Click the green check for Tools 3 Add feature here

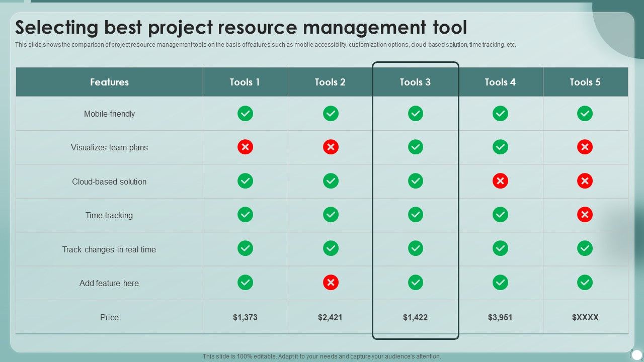pos(415,283)
